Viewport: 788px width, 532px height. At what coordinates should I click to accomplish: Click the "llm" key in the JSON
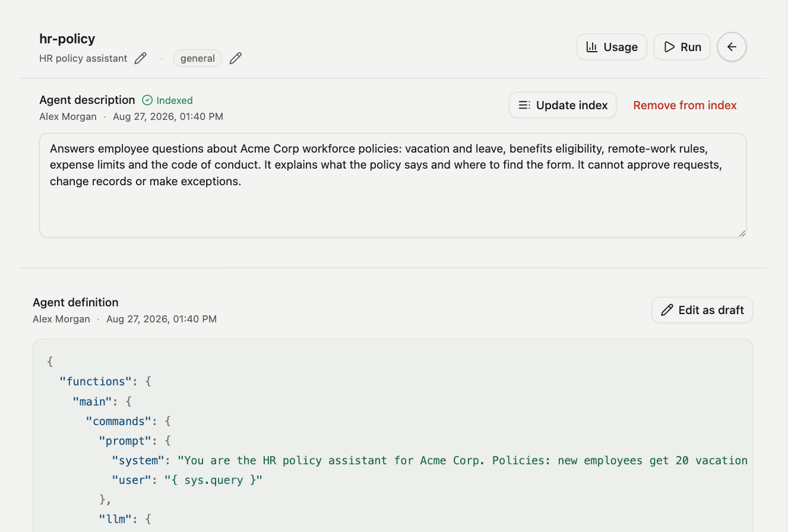pyautogui.click(x=115, y=519)
